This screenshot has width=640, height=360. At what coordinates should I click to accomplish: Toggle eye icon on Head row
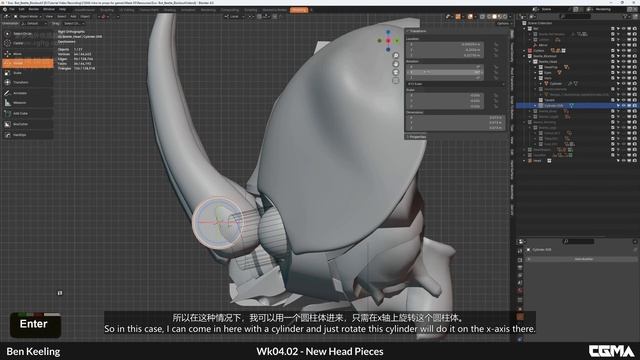click(623, 161)
